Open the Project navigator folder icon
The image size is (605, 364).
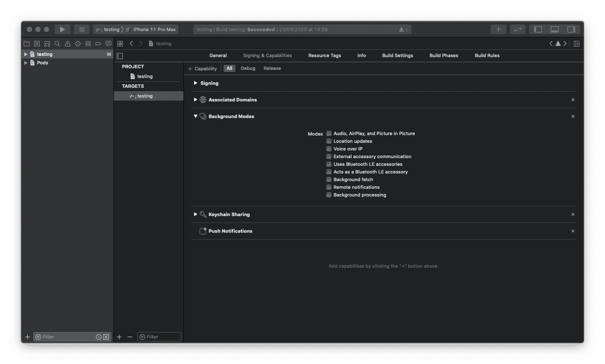26,43
